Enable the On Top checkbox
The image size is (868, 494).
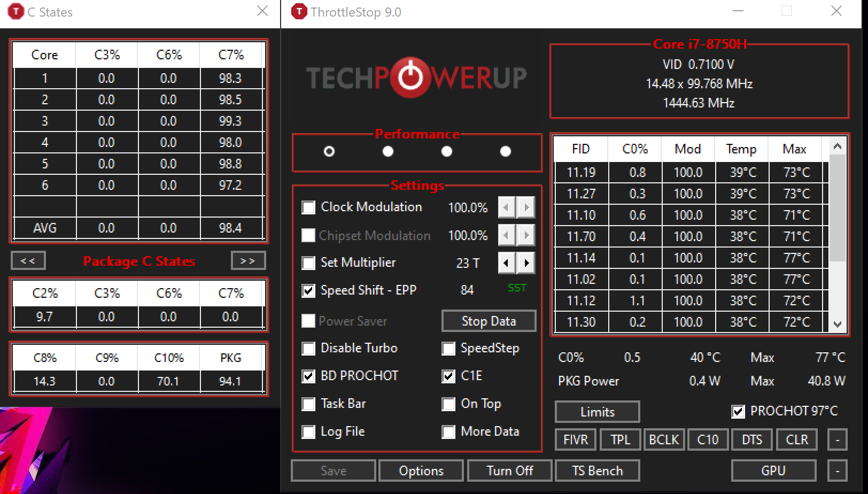(x=448, y=404)
